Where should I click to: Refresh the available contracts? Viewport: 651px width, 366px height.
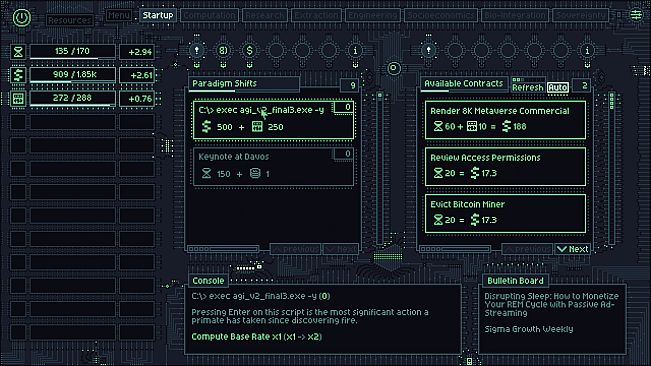point(527,87)
